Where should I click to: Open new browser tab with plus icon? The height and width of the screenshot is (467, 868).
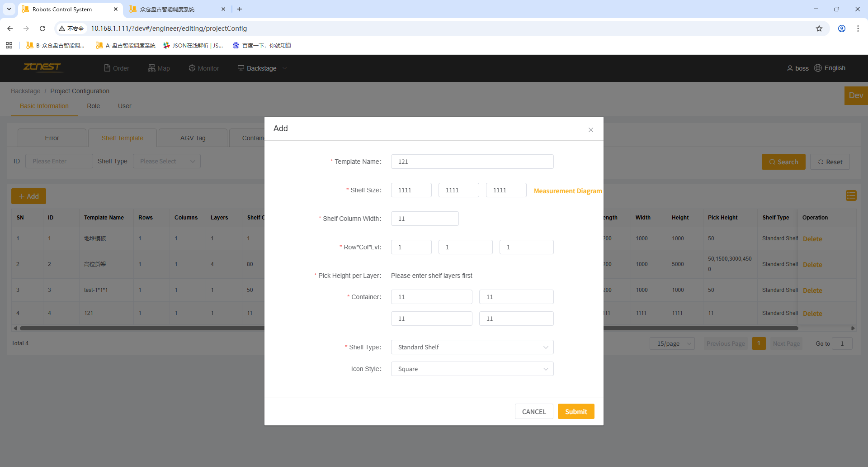click(x=240, y=9)
